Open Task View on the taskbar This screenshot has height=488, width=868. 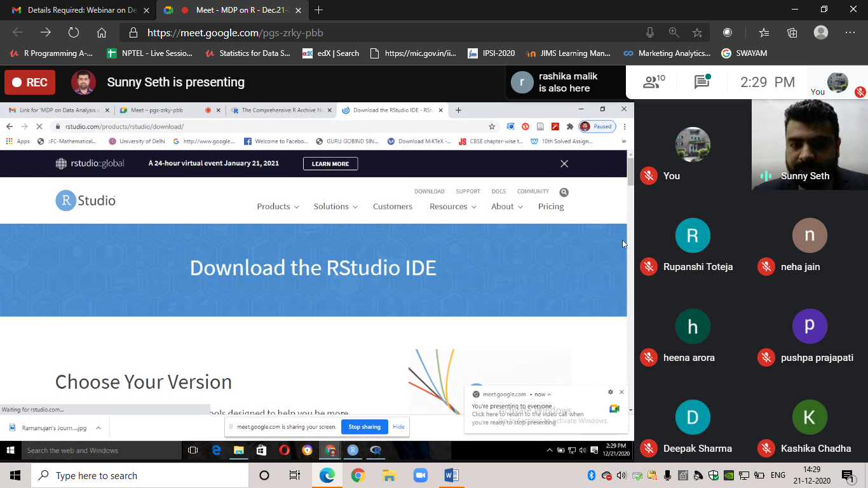point(295,475)
